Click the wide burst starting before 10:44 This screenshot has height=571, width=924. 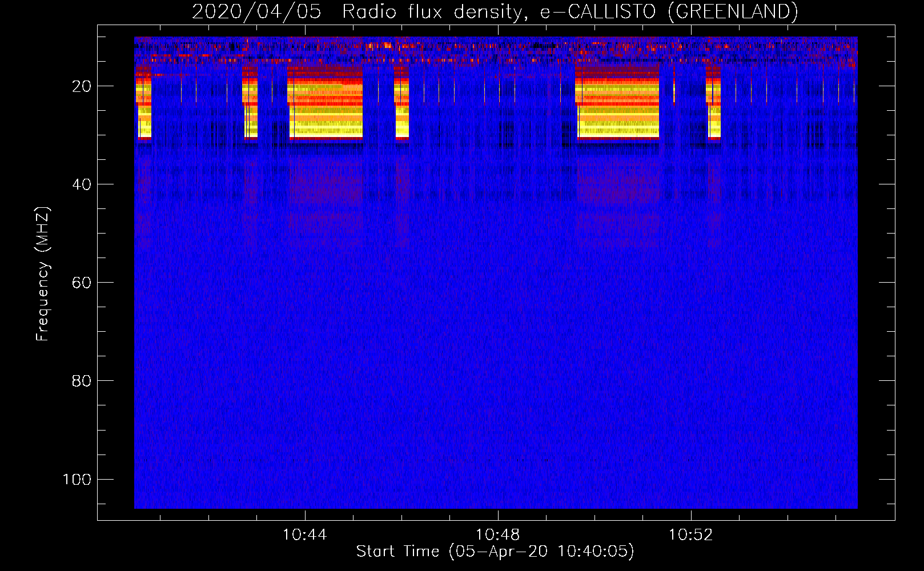click(x=325, y=103)
